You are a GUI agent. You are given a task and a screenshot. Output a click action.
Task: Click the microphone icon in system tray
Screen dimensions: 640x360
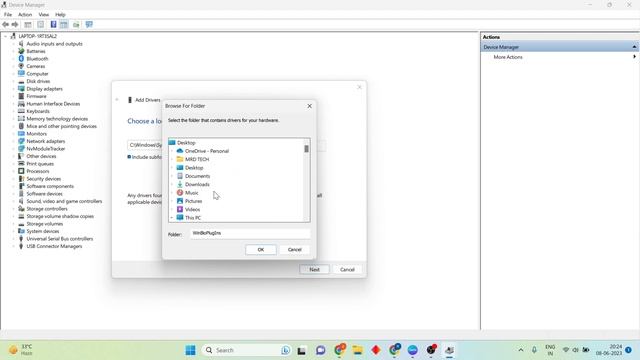tap(534, 350)
